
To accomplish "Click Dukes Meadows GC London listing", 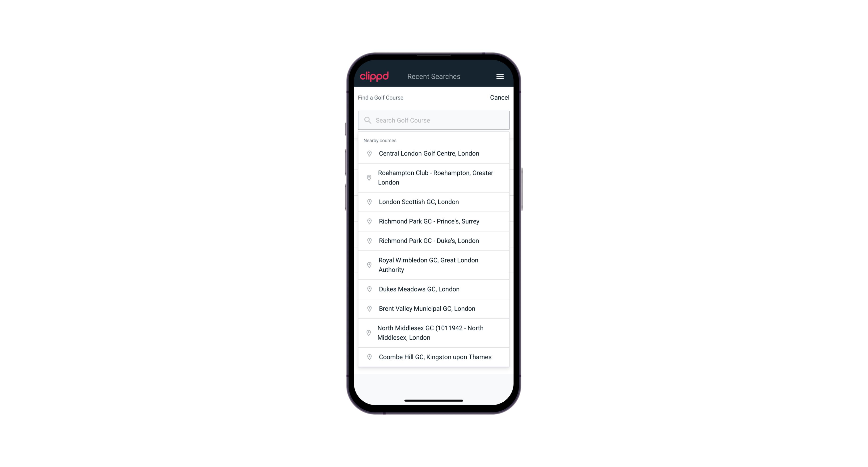I will pyautogui.click(x=434, y=289).
